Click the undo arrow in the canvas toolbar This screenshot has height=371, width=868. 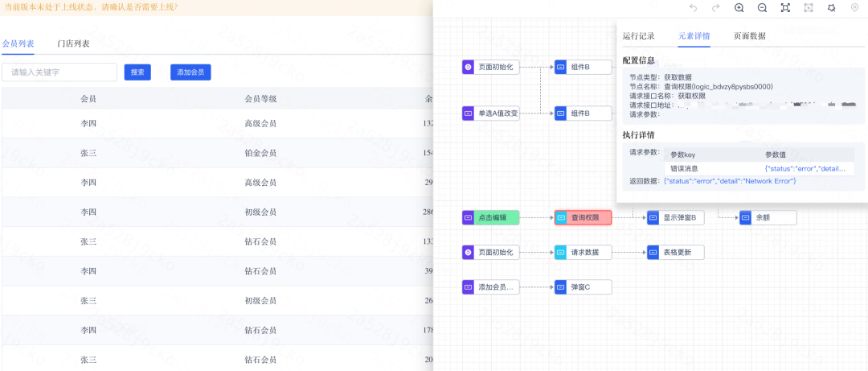(x=693, y=8)
